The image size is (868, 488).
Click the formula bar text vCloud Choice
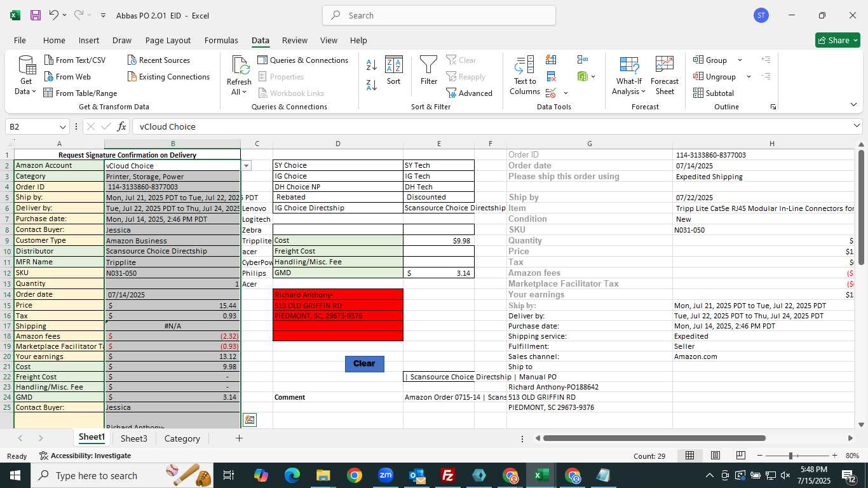click(168, 126)
